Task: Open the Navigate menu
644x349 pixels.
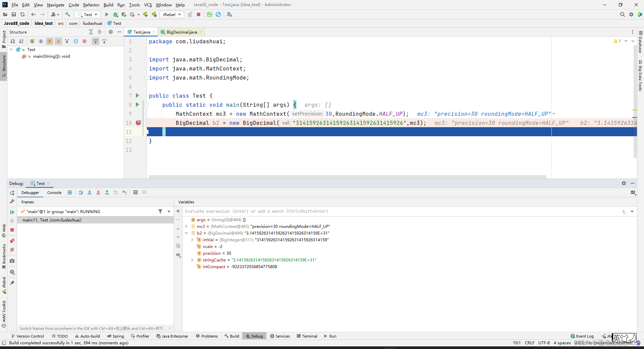Action: (x=56, y=5)
